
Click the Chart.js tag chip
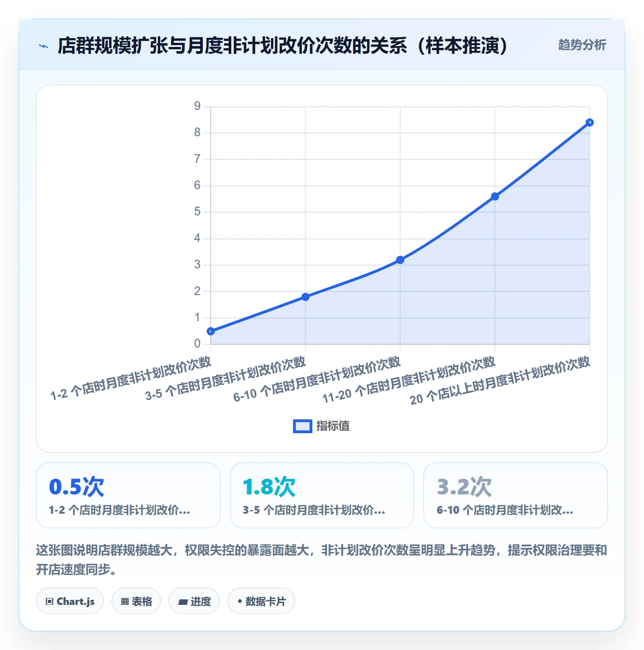(x=70, y=601)
